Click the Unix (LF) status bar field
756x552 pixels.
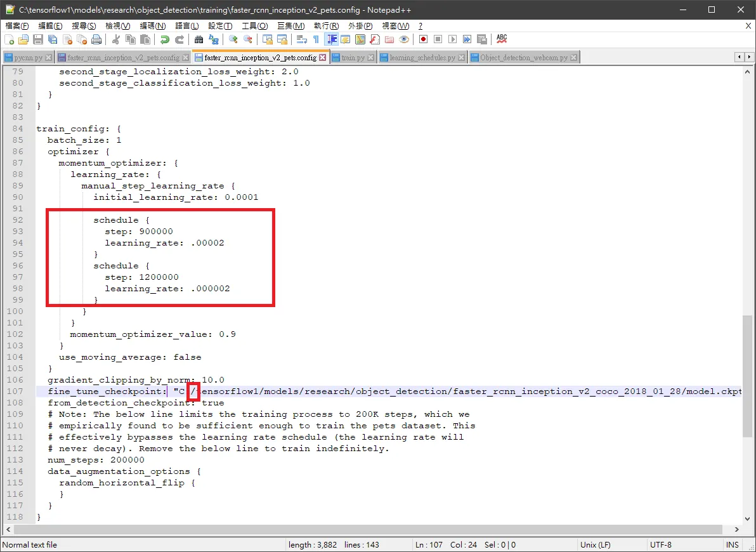tap(595, 545)
